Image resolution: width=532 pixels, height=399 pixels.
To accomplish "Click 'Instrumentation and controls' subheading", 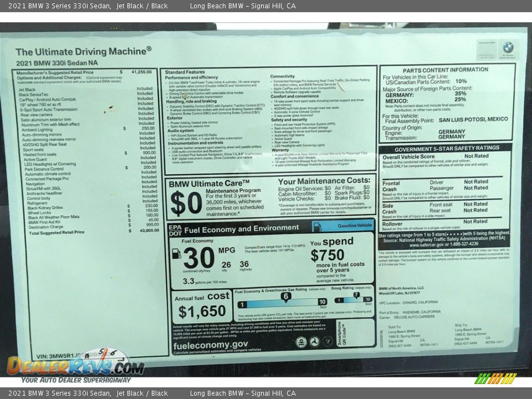I will [x=196, y=143].
